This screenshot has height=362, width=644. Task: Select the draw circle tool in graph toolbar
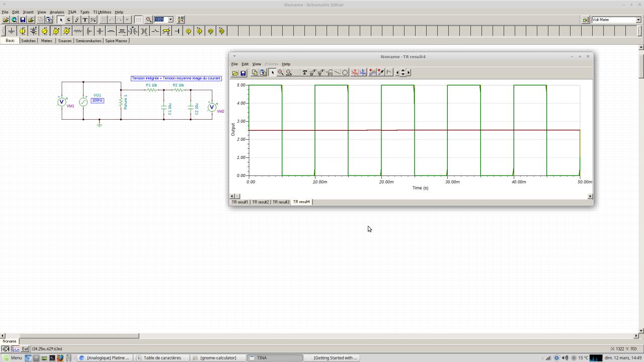pyautogui.click(x=345, y=72)
